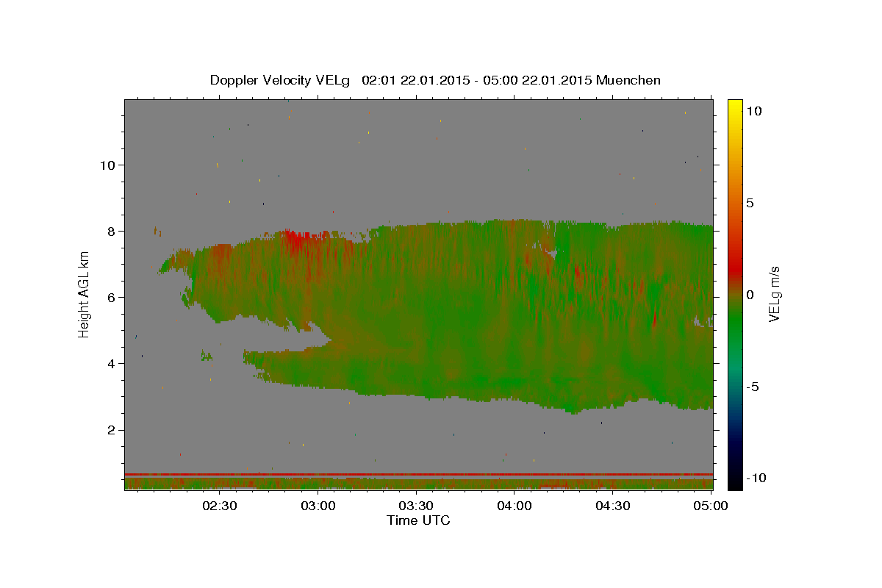Click the colorbar label '10' at top
The height and width of the screenshot is (588, 882).
(x=755, y=111)
